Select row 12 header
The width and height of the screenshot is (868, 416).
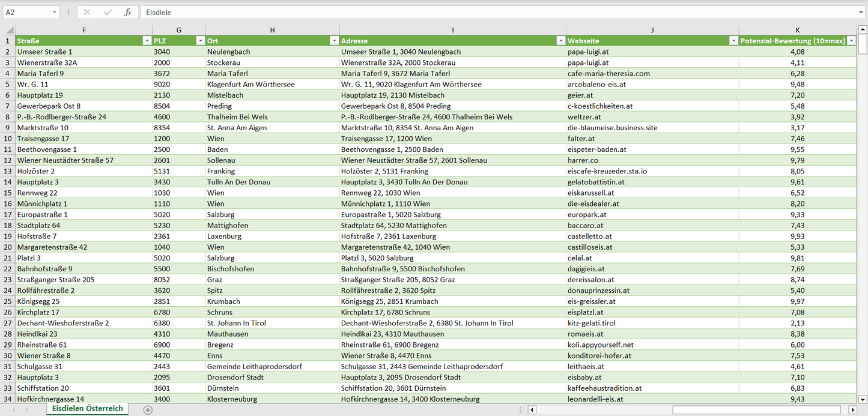coord(8,160)
